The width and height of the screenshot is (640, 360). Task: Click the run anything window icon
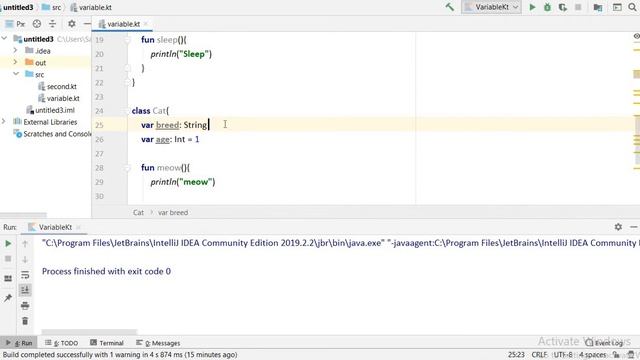click(x=617, y=7)
